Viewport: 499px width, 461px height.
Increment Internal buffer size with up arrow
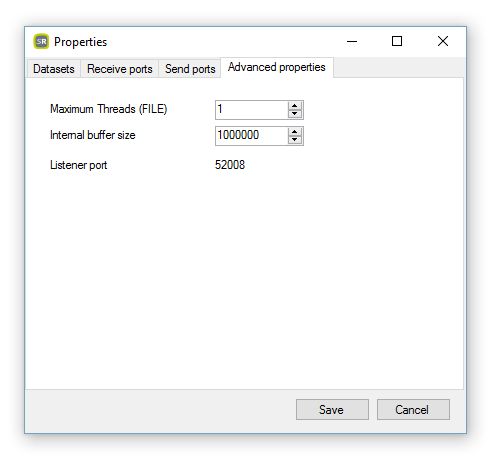pos(294,132)
